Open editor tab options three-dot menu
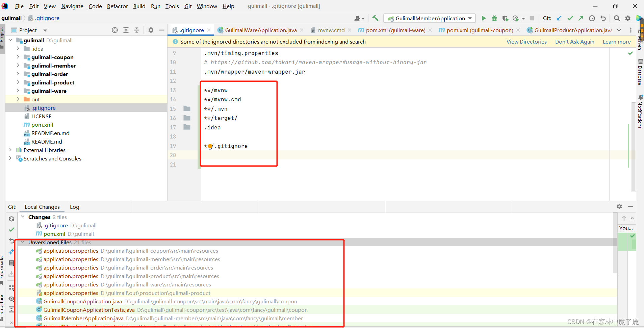644x328 pixels. click(x=631, y=30)
